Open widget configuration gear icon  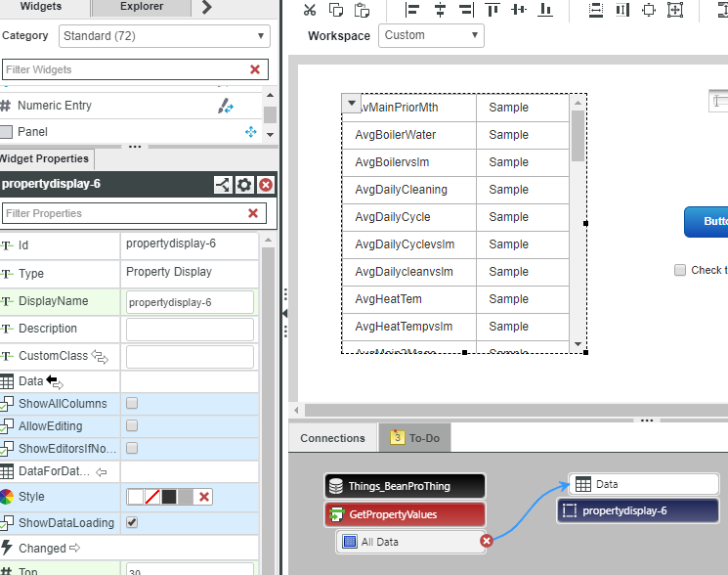tap(244, 185)
